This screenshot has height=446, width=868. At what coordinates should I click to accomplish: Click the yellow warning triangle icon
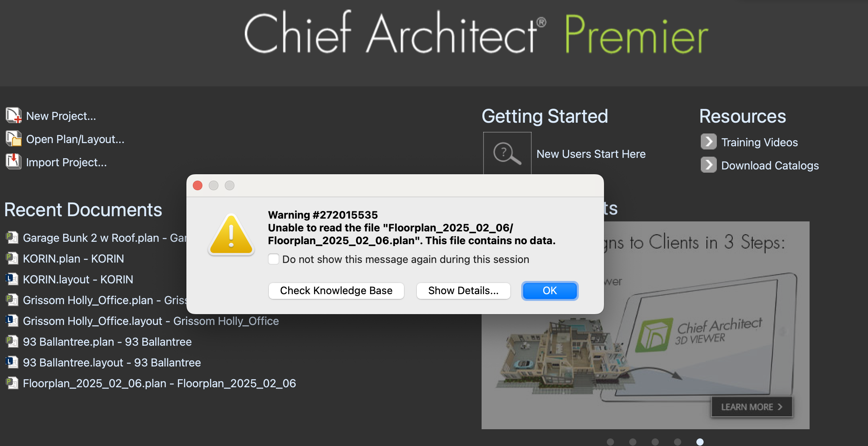[x=231, y=235]
